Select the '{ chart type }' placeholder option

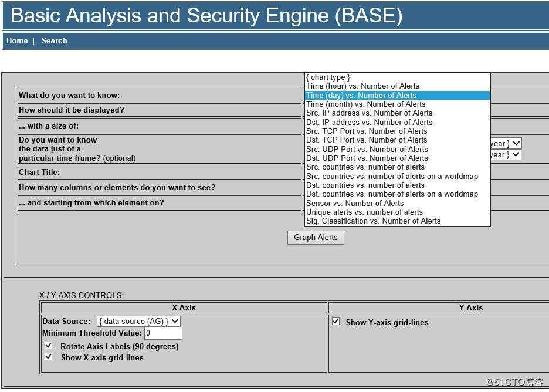point(397,77)
